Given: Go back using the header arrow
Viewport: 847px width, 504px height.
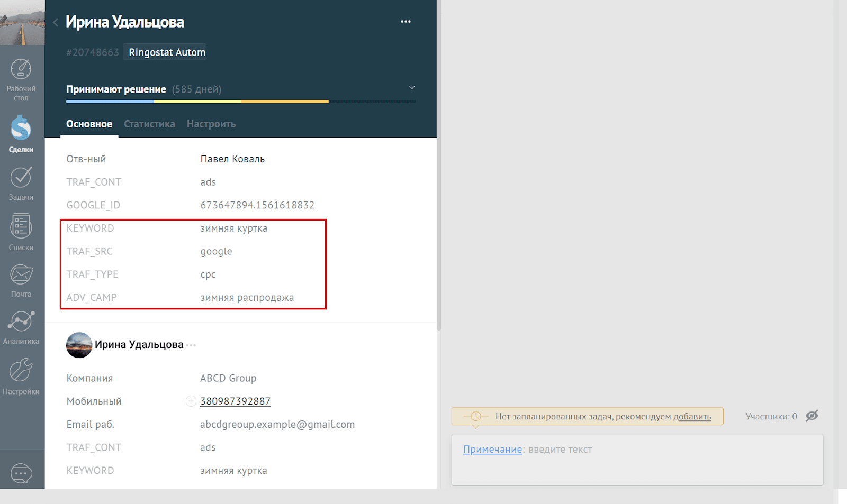Looking at the screenshot, I should (x=56, y=22).
